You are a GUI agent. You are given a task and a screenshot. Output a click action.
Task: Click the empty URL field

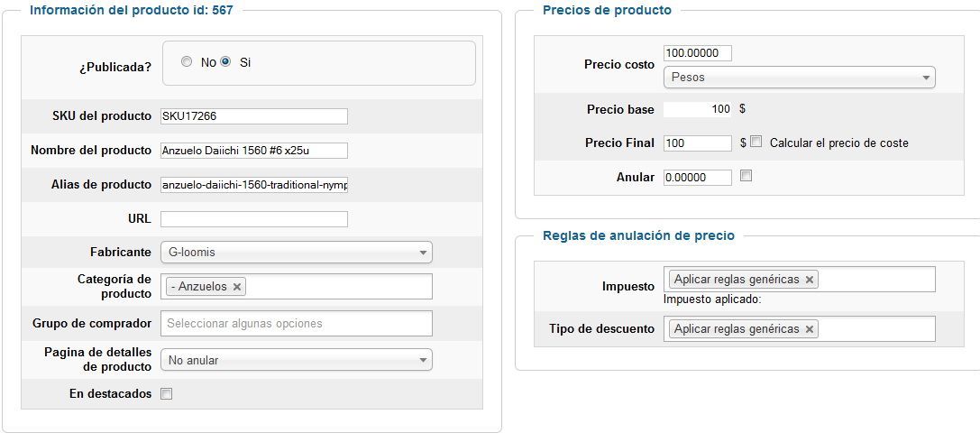point(253,219)
